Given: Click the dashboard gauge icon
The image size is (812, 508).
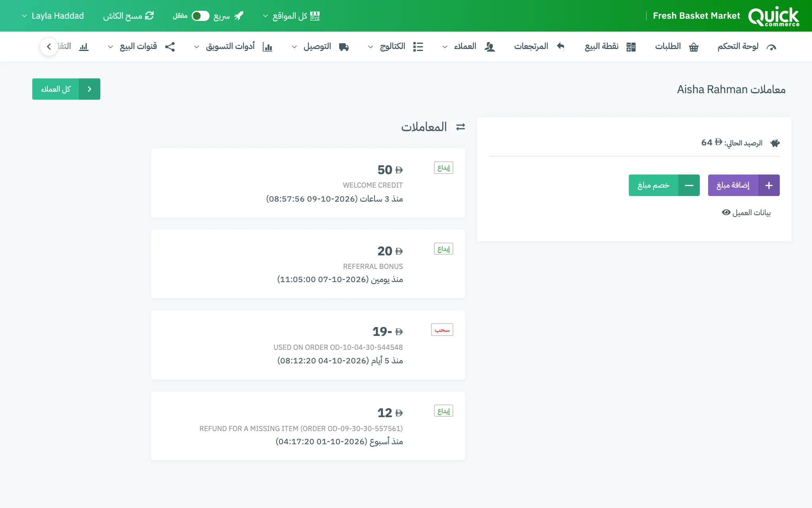Looking at the screenshot, I should pyautogui.click(x=771, y=47).
